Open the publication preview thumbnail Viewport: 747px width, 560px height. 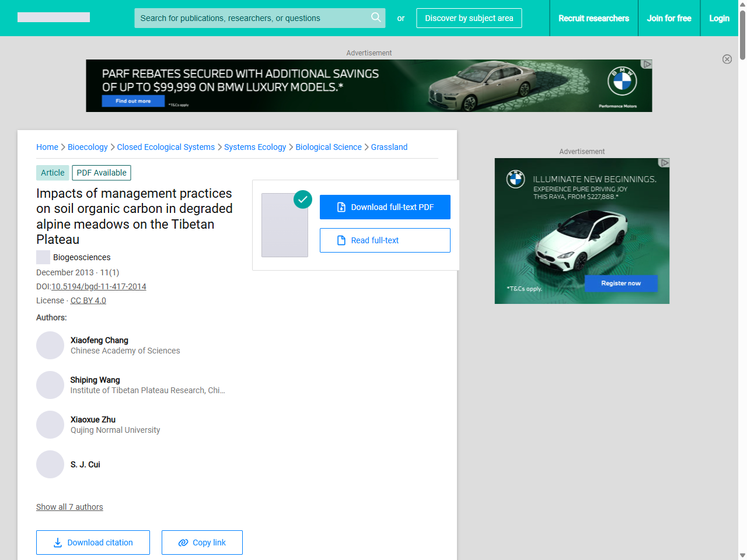point(285,225)
